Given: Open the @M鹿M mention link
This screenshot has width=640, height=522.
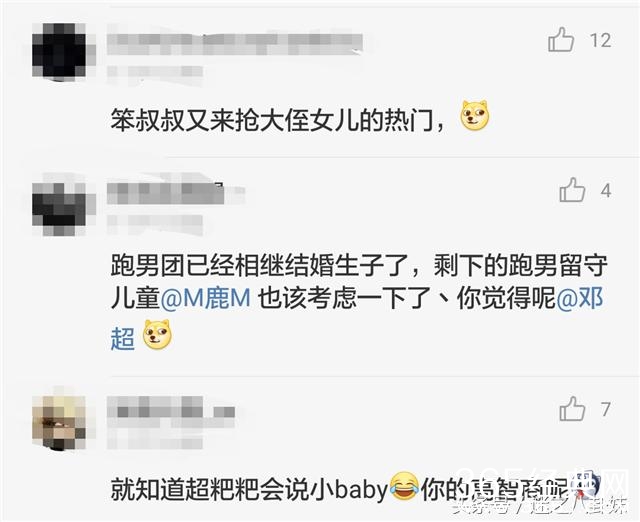Looking at the screenshot, I should point(206,299).
